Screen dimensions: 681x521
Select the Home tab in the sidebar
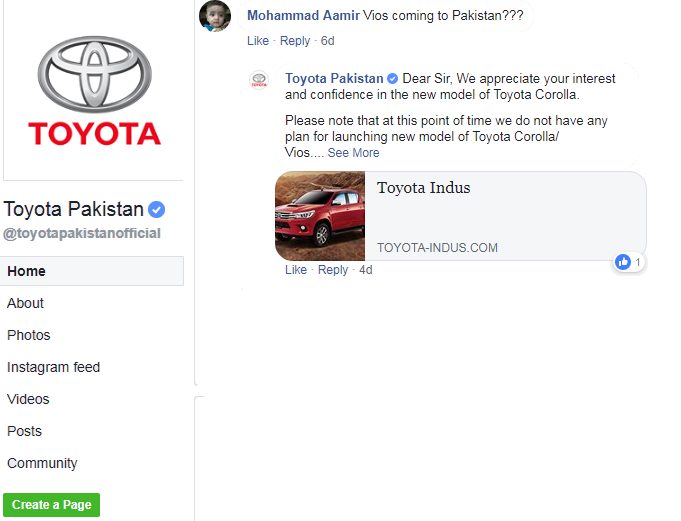[x=92, y=271]
